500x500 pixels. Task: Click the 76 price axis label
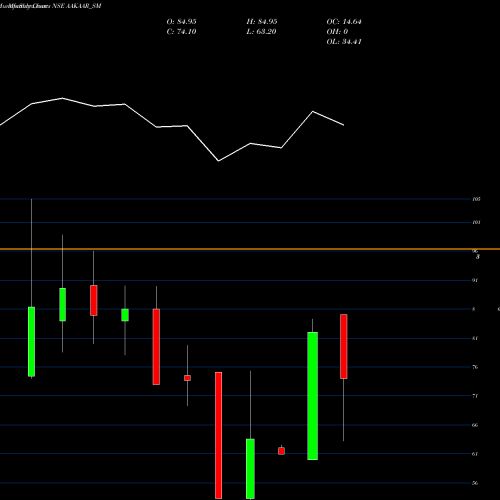pyautogui.click(x=475, y=367)
